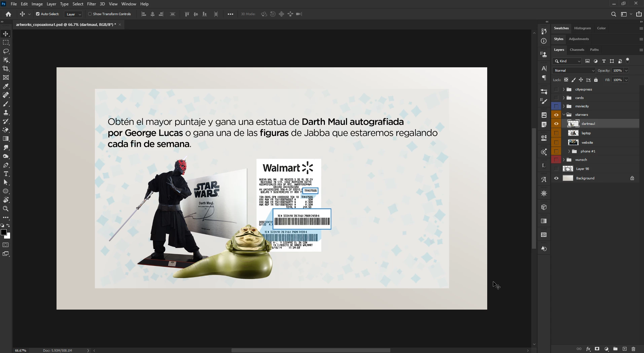
Task: Show the wunsch group
Action: (x=556, y=160)
